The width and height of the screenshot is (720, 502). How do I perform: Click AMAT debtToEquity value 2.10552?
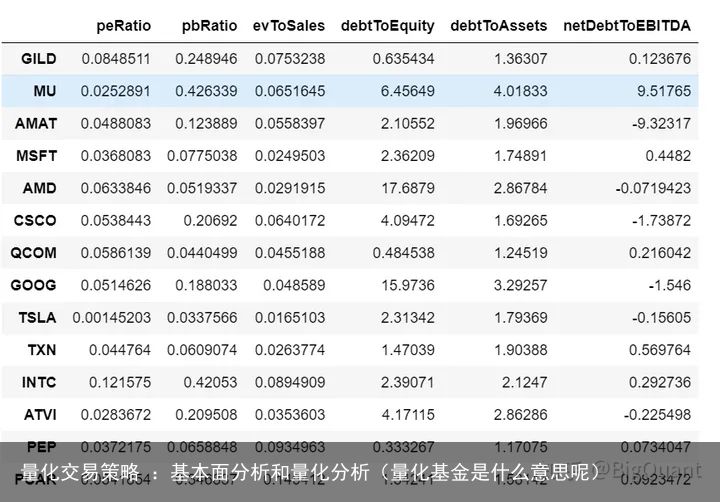[408, 124]
